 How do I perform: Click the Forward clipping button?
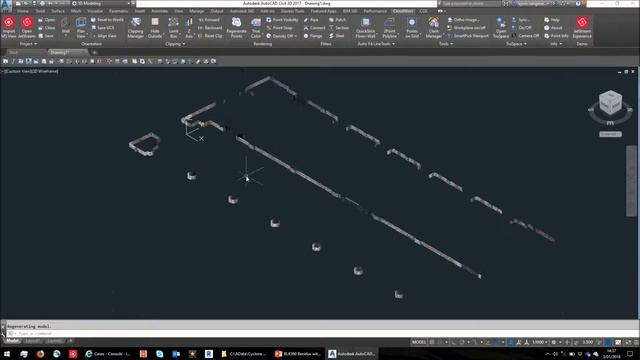click(209, 20)
